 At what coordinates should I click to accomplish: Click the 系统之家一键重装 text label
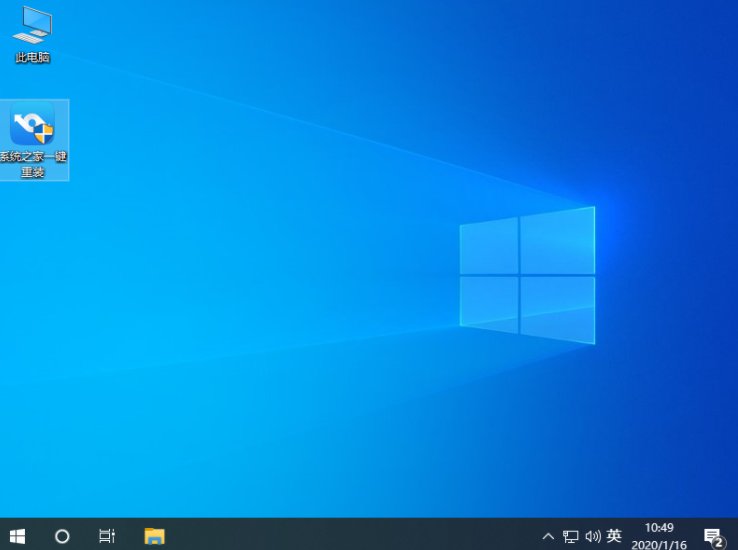tap(33, 165)
